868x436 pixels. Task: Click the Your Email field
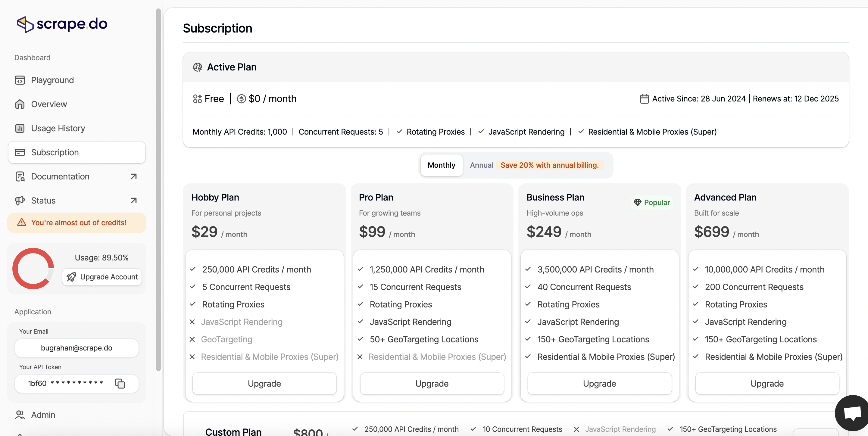point(76,348)
